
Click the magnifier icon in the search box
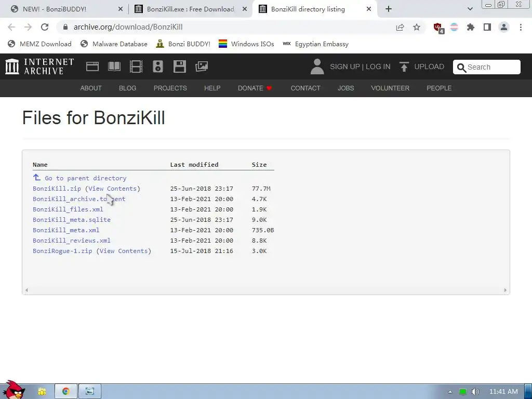[461, 68]
